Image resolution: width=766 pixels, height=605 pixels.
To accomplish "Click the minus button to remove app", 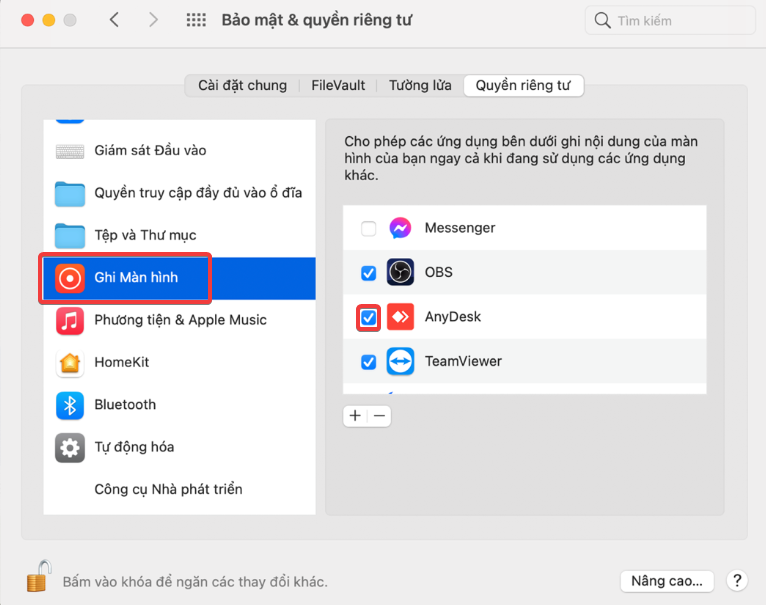I will click(379, 416).
